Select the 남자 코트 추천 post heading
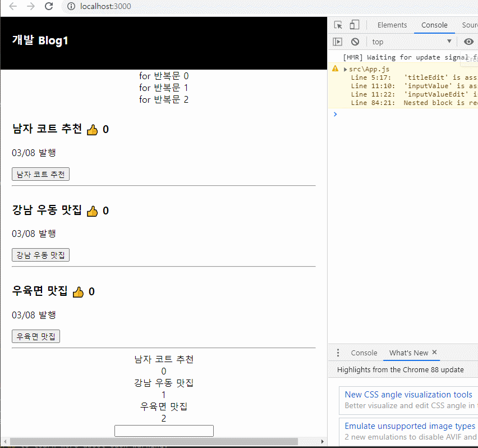The width and height of the screenshot is (478, 448). 47,129
